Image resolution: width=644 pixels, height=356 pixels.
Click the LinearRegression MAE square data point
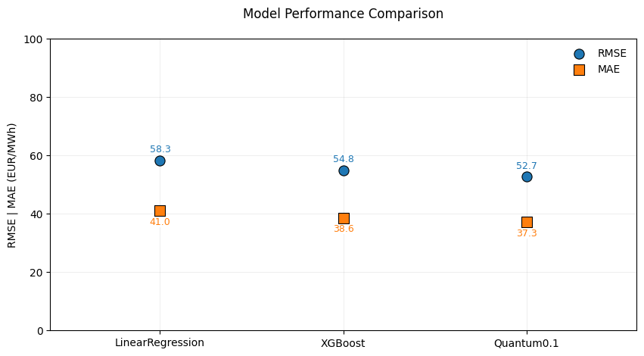[160, 211]
